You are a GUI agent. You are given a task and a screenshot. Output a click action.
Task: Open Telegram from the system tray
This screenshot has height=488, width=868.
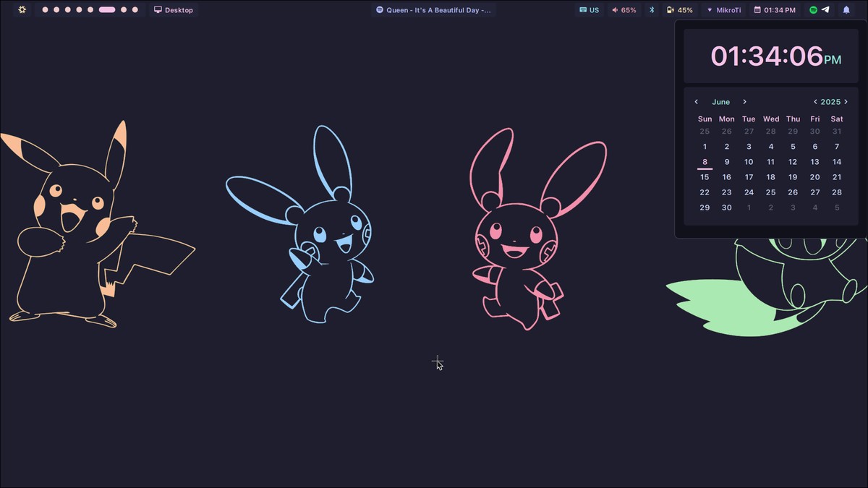click(825, 10)
